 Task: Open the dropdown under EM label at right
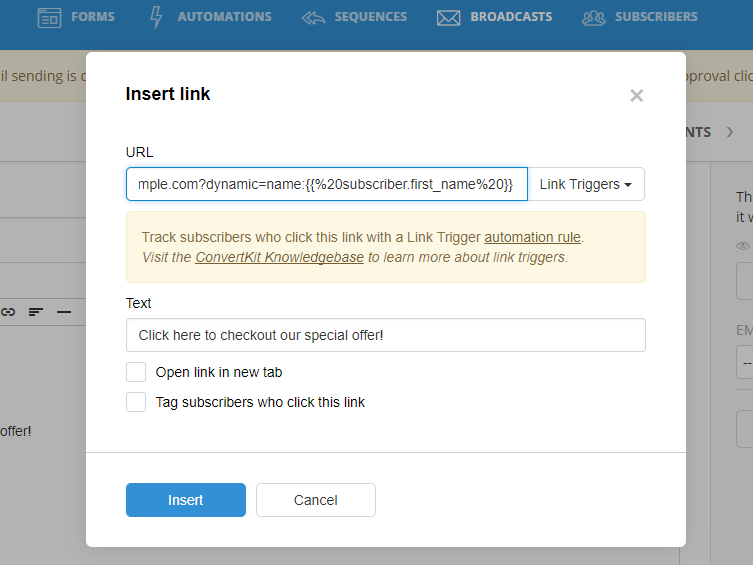[x=745, y=362]
